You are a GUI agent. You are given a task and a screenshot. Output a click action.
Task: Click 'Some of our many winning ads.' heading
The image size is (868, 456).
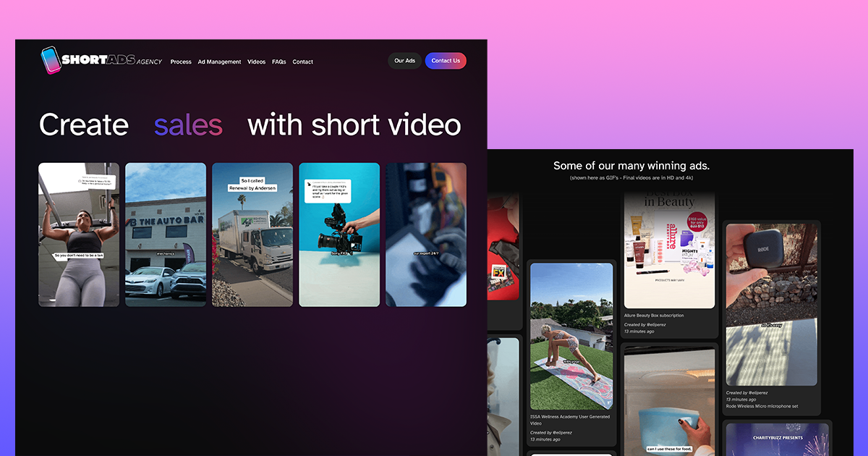[631, 166]
